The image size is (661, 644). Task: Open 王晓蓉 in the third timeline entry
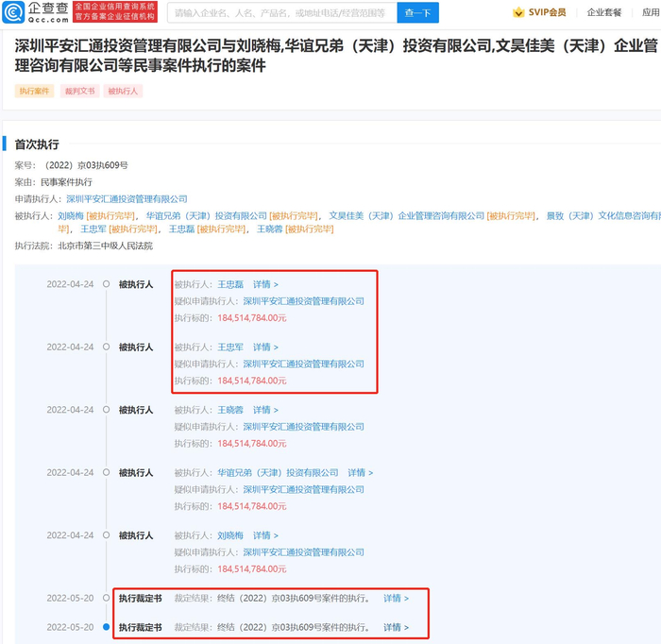coord(230,410)
